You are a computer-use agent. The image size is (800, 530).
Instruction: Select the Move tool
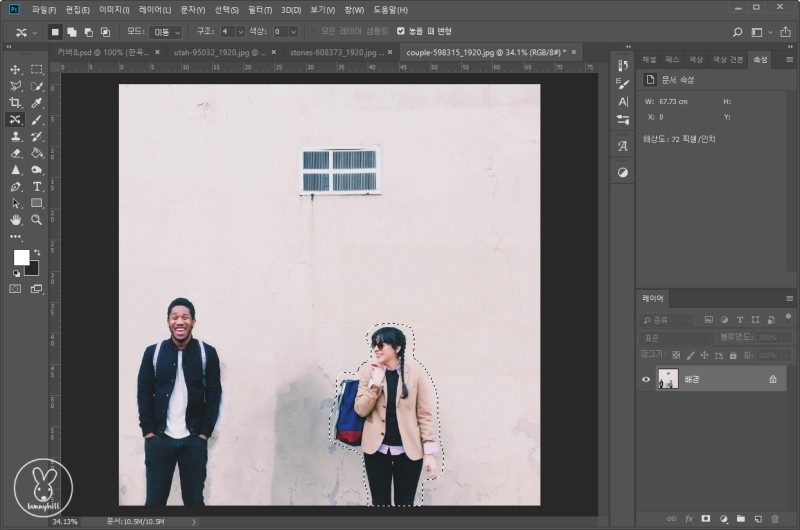click(15, 69)
